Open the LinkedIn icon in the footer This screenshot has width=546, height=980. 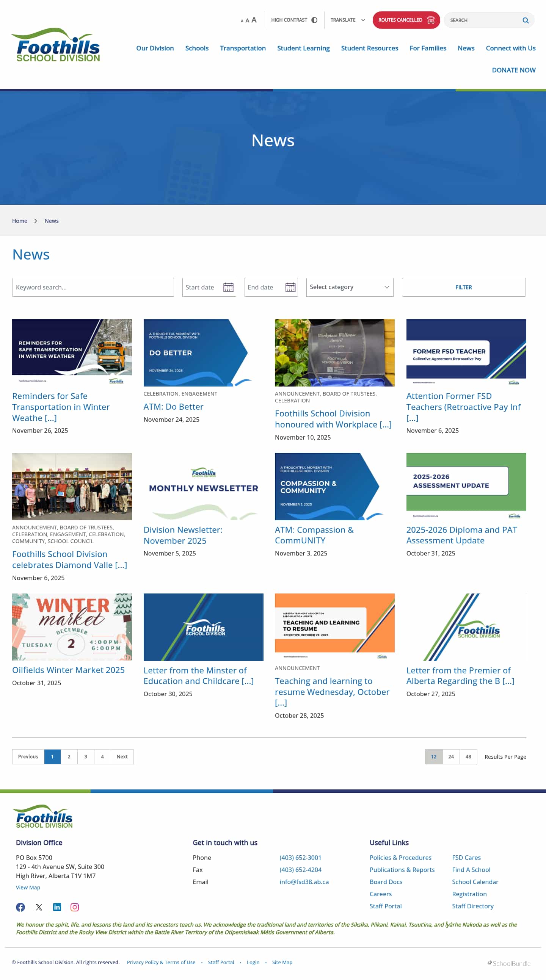click(57, 907)
